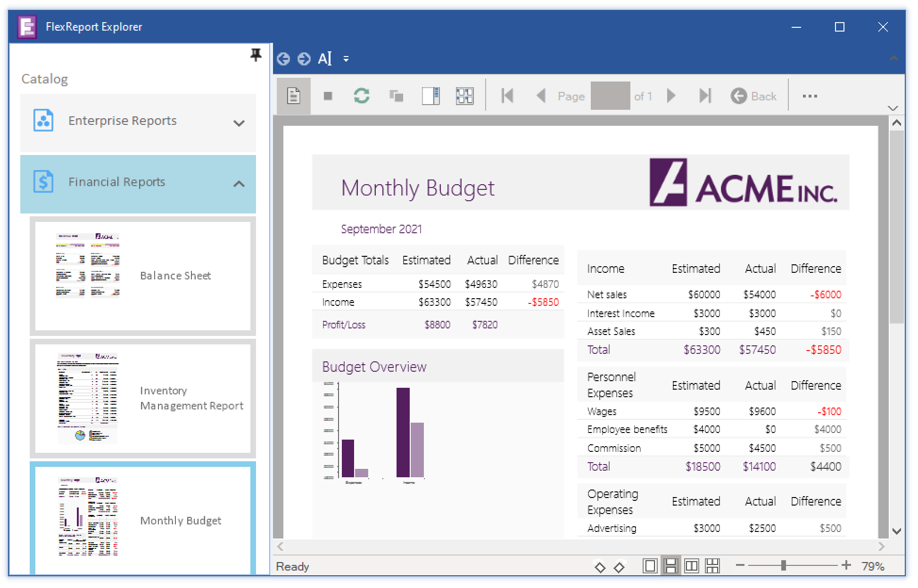This screenshot has width=918, height=588.
Task: Go to the last page
Action: coord(705,96)
